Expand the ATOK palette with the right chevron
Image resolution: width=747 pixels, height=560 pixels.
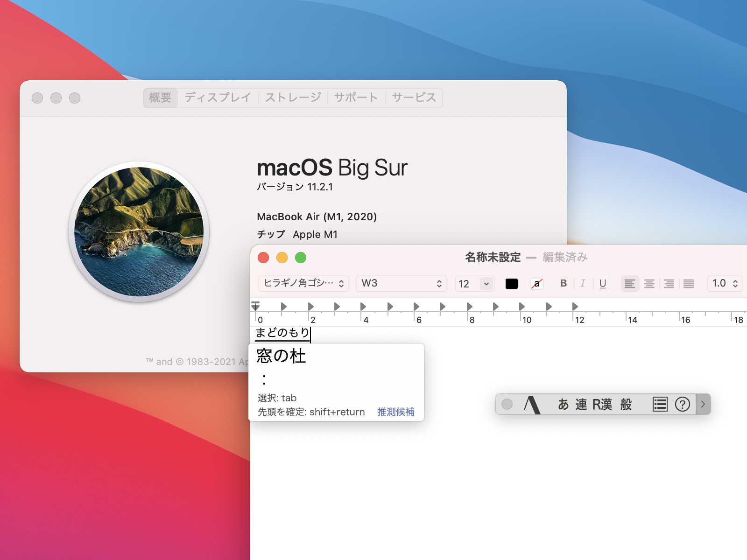click(x=703, y=404)
